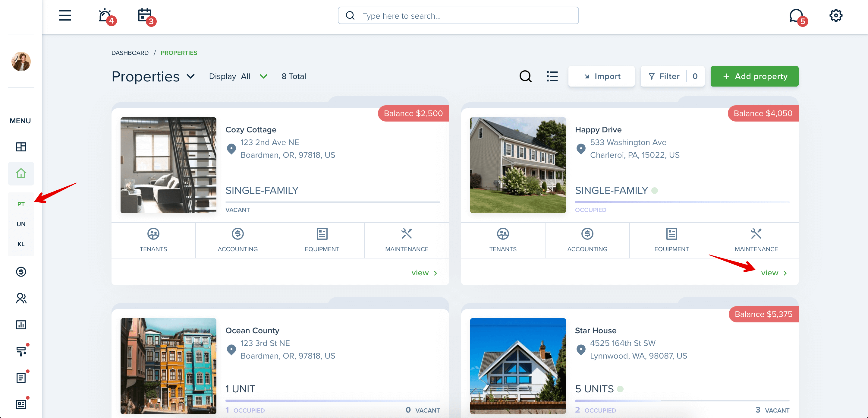Viewport: 868px width, 418px height.
Task: Click Ocean County title
Action: (252, 331)
